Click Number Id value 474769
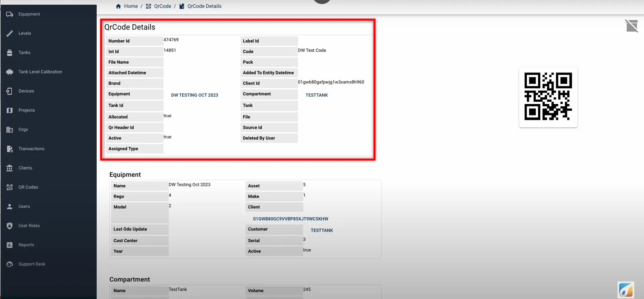 coord(171,40)
